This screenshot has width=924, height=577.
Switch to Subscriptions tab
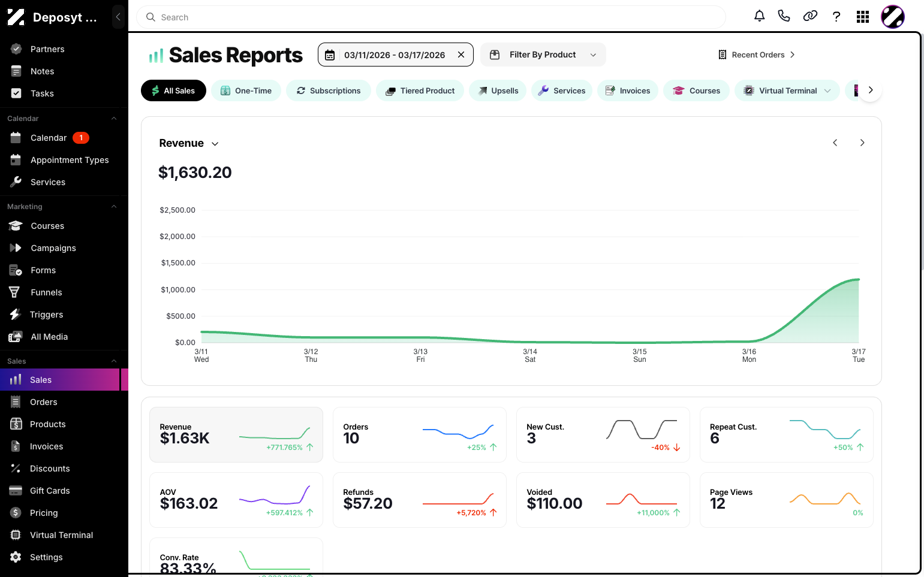329,90
